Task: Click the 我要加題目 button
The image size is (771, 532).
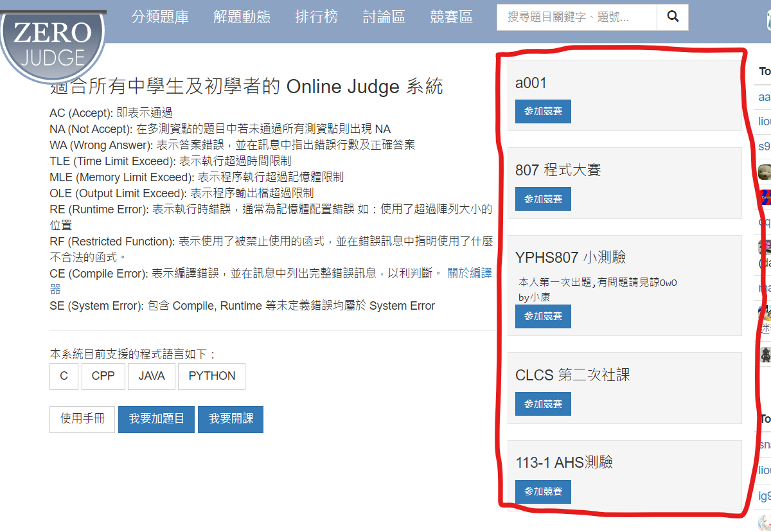Action: click(x=157, y=419)
